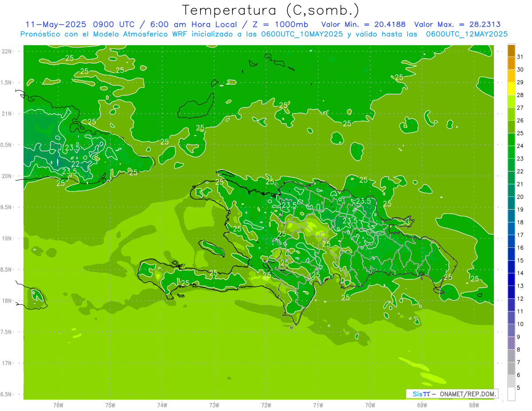Click the "73W" longitude axis label
Image resolution: width=532 pixels, height=411 pixels.
(214, 405)
